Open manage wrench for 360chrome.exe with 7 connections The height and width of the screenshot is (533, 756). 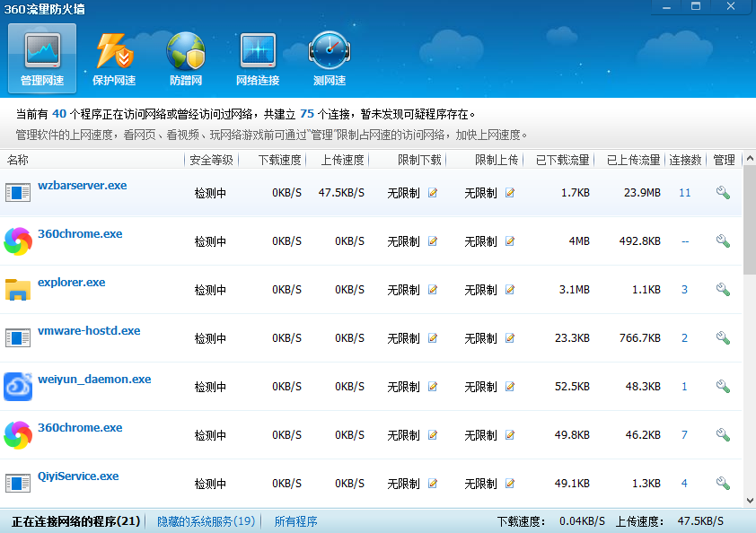click(x=723, y=434)
